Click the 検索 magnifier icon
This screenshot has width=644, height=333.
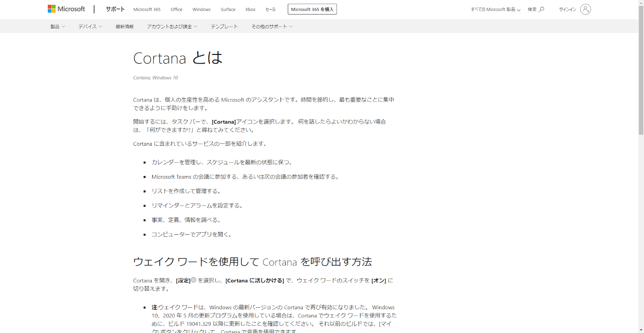(x=542, y=9)
